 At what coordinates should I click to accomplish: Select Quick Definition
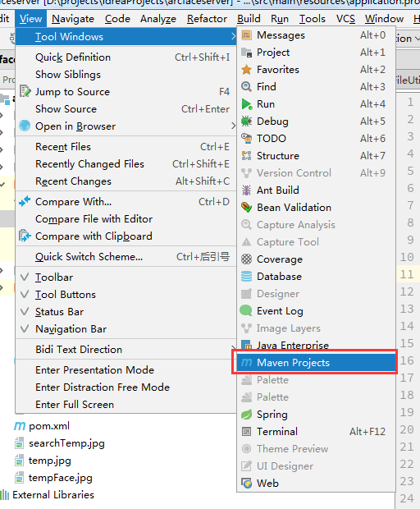pyautogui.click(x=126, y=57)
